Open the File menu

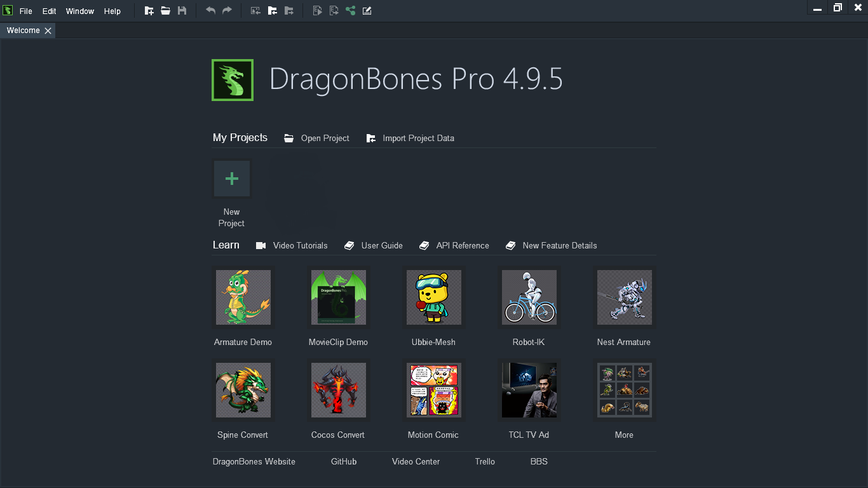pos(25,11)
